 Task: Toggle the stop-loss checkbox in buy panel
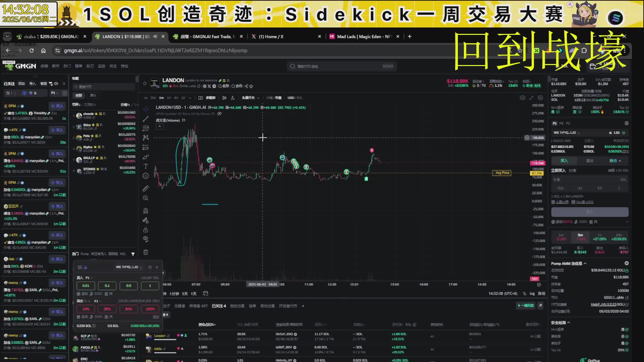(553, 202)
